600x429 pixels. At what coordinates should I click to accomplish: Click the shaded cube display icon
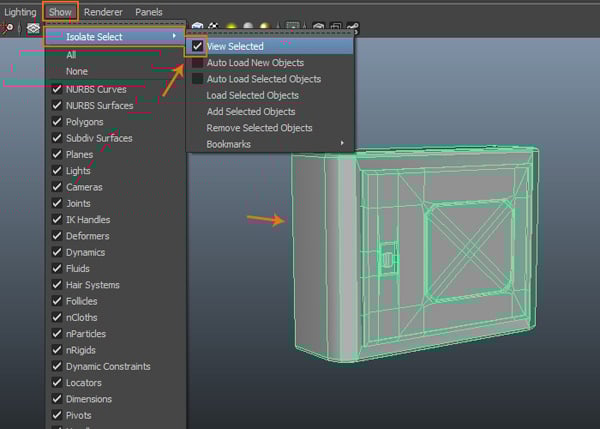[x=197, y=28]
